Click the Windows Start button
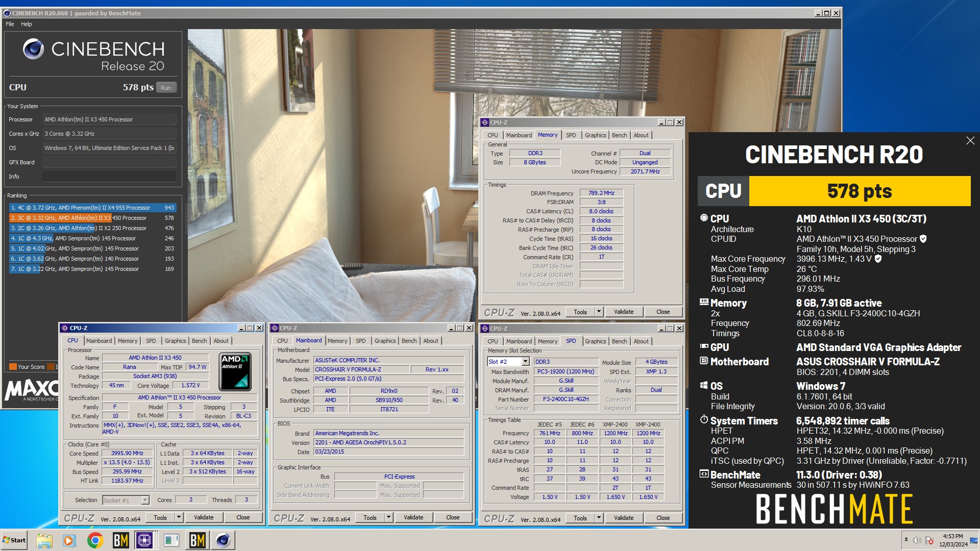 tap(14, 540)
